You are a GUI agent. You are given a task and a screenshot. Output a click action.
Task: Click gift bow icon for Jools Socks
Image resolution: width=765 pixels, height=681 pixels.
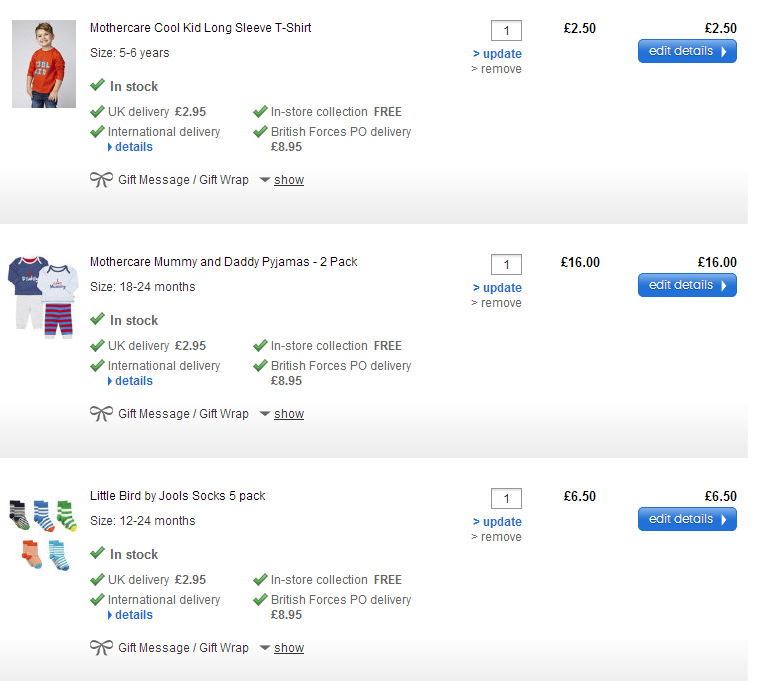coord(101,648)
